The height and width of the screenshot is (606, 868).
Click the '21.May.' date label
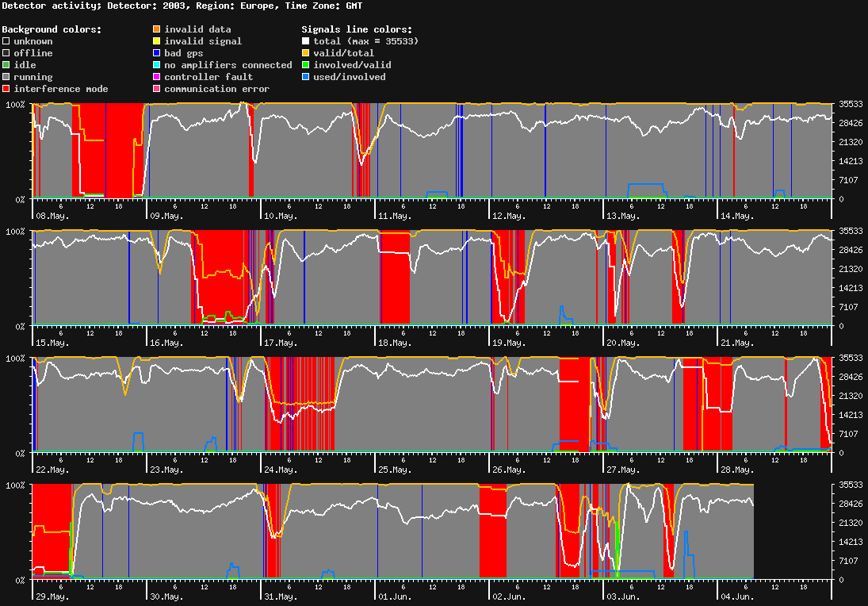coord(737,343)
